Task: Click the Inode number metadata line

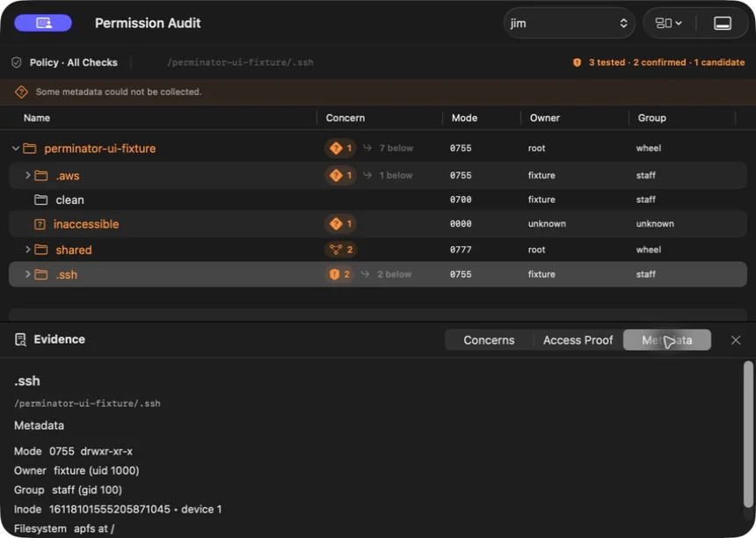Action: 118,509
